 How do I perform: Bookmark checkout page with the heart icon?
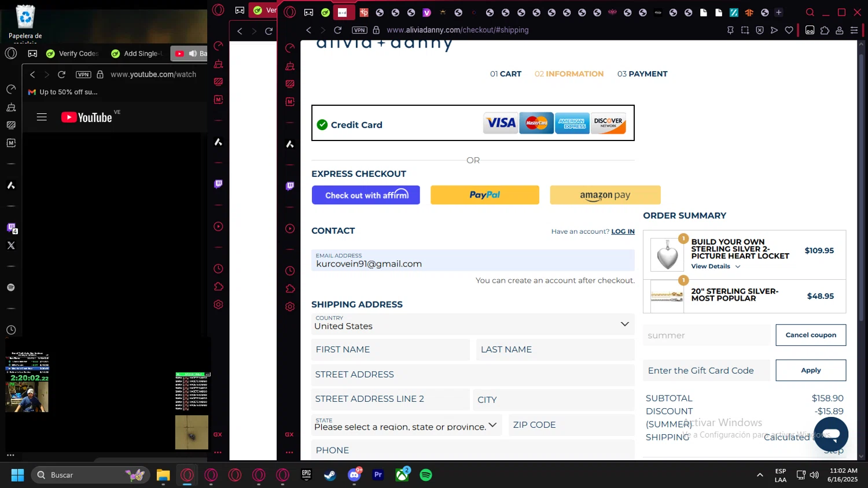[789, 30]
